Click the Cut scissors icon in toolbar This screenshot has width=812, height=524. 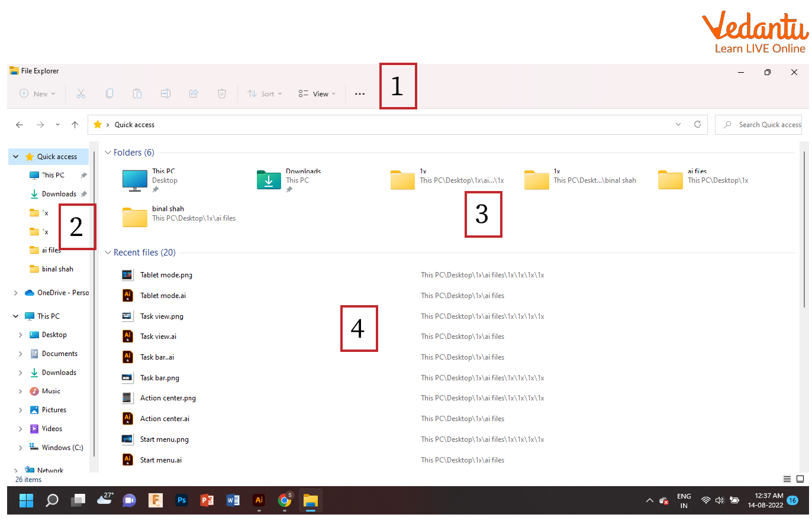[81, 93]
